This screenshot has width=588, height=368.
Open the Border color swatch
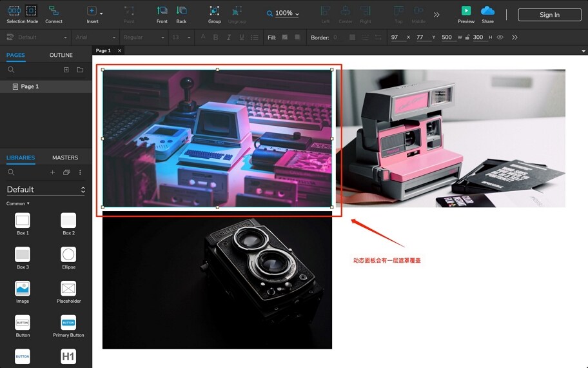[x=352, y=37]
